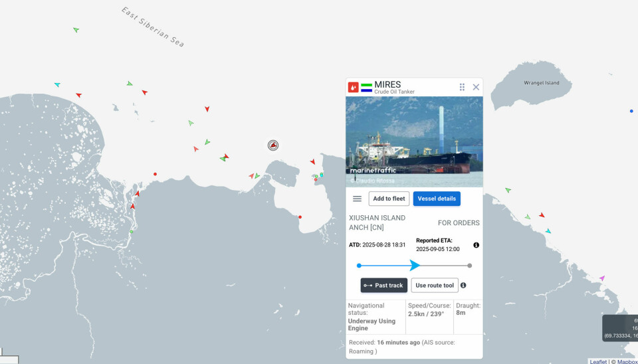Open the hamburger menu beside Add to fleet
This screenshot has height=364, width=638.
coord(357,199)
